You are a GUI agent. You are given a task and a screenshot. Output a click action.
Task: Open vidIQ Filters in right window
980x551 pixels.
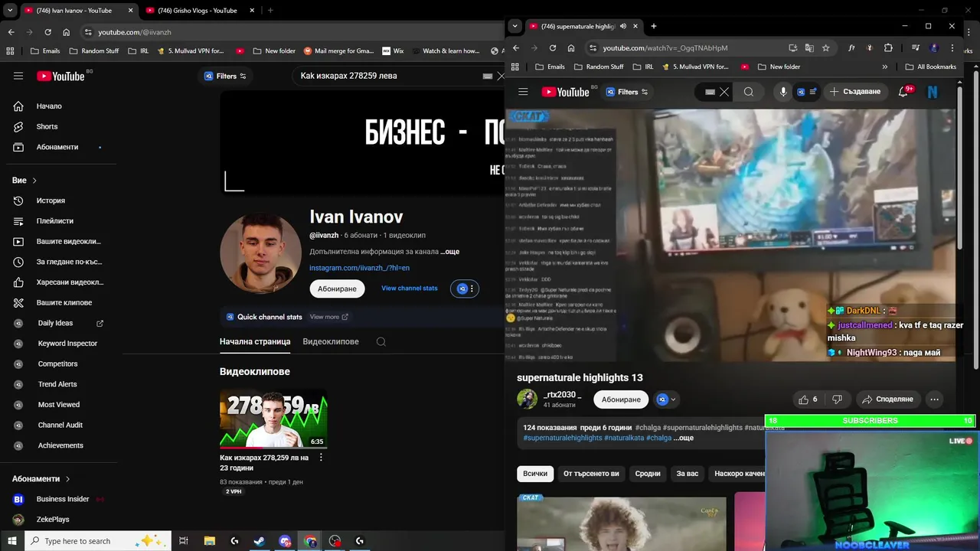pos(627,92)
